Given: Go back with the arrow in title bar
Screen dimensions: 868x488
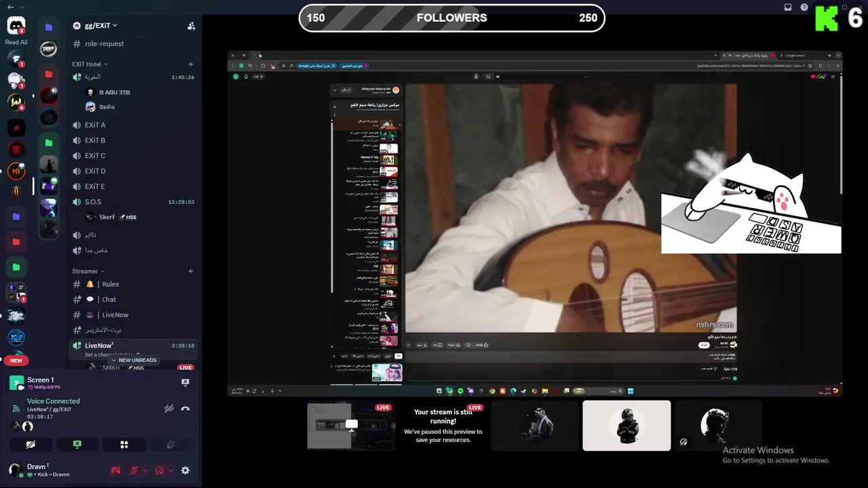Looking at the screenshot, I should [11, 7].
